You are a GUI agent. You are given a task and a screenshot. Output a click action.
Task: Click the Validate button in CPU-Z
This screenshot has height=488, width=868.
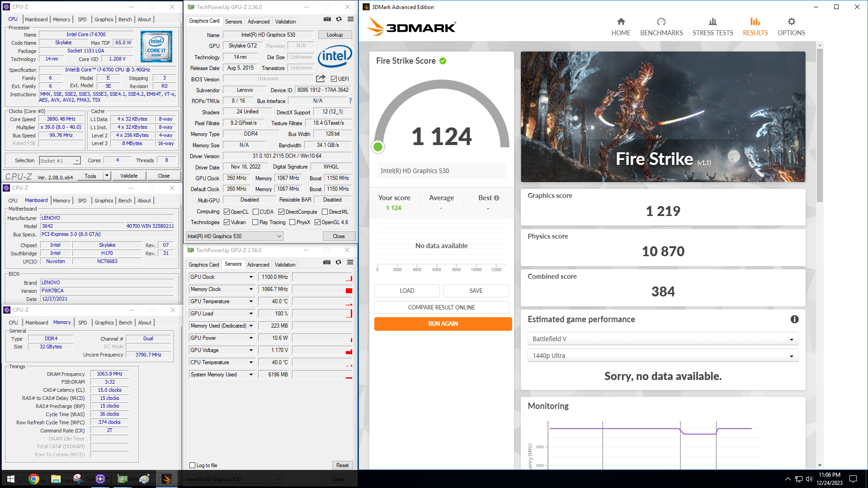tap(129, 176)
